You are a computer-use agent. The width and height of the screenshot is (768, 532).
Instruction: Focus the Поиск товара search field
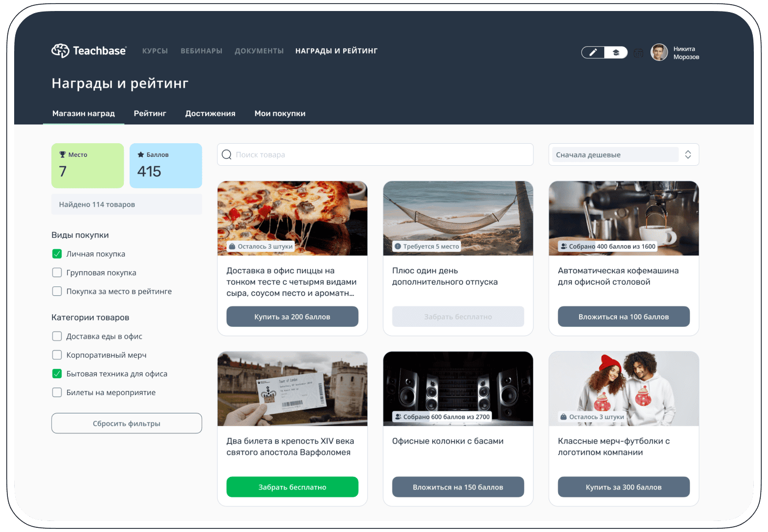[x=375, y=155]
